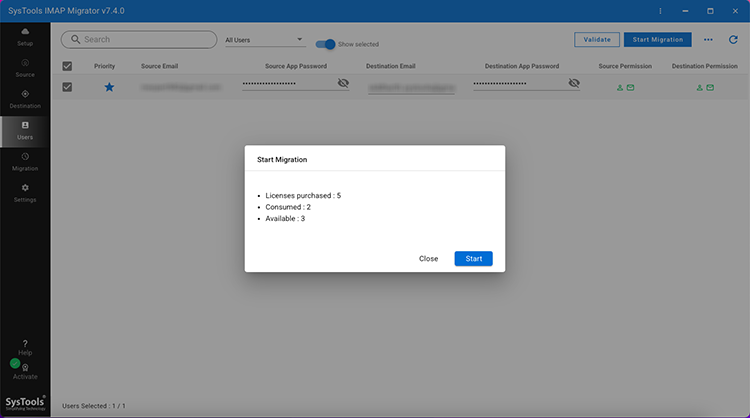Click the green activation check badge
Viewport: 750px width, 418px height.
click(15, 363)
